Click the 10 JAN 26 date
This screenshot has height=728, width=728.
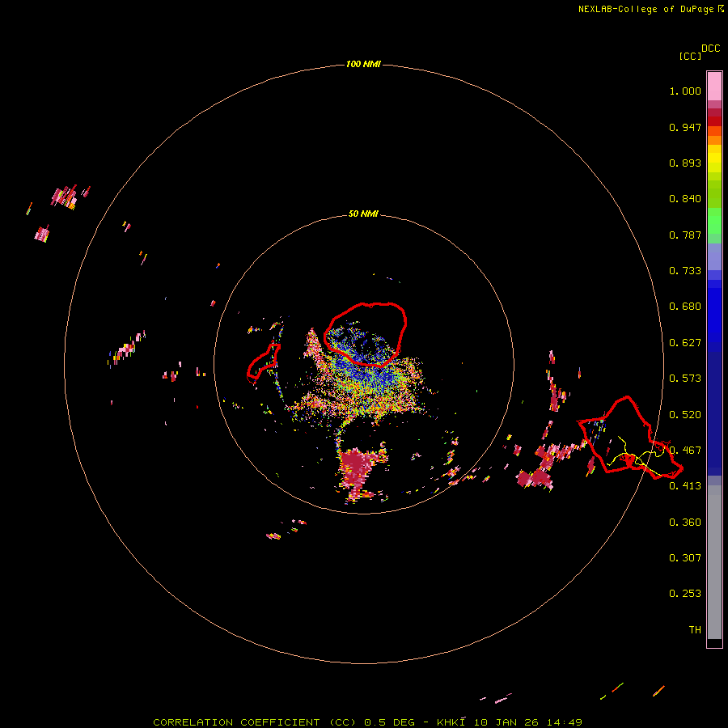tap(505, 722)
